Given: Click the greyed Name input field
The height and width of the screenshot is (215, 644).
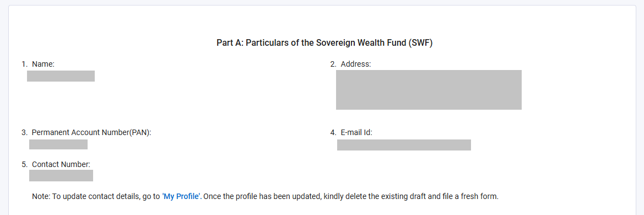Looking at the screenshot, I should pyautogui.click(x=61, y=76).
